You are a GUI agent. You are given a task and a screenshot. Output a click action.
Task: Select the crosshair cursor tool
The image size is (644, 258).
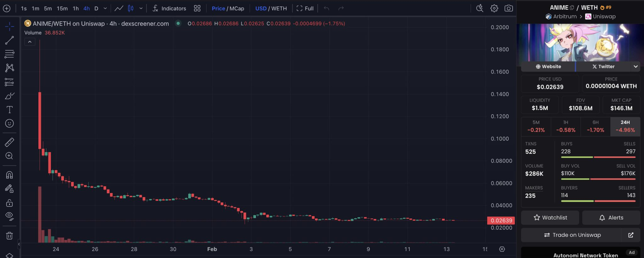pyautogui.click(x=9, y=27)
